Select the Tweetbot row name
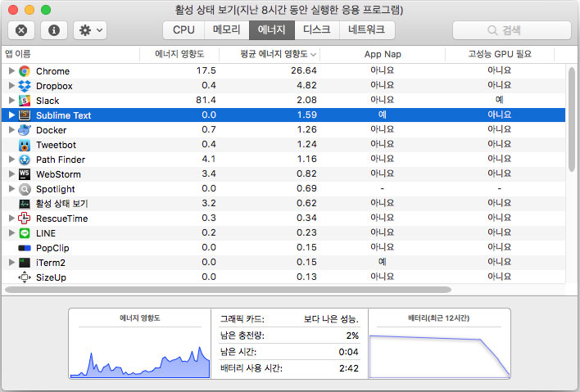Screen dimensions: 580x392 (x=56, y=145)
